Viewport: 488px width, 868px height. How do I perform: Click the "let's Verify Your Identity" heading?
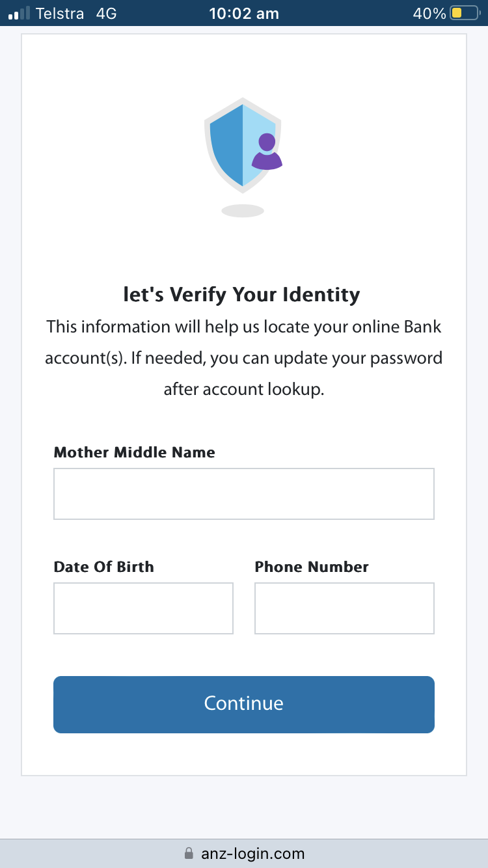(x=241, y=295)
